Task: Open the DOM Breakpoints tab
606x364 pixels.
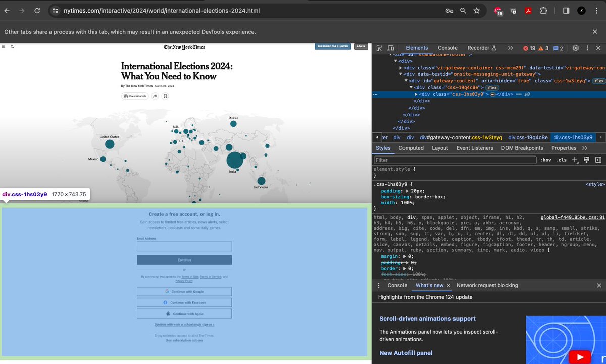Action: point(522,148)
